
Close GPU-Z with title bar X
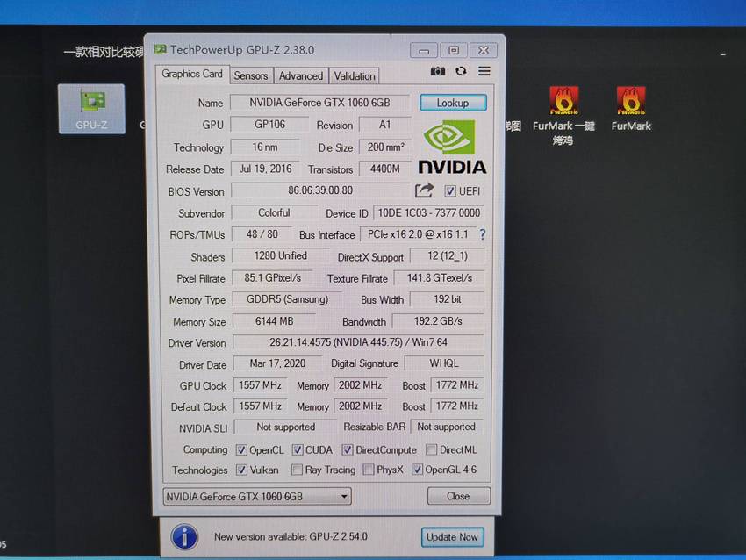(484, 50)
